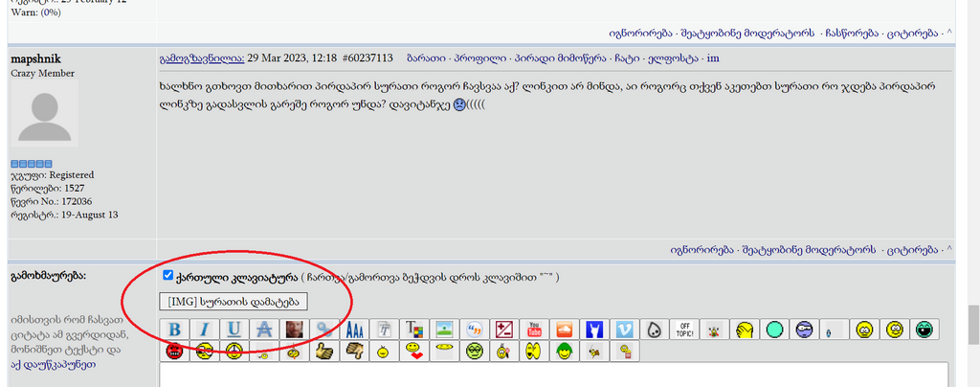Insert the OFF TOPIC tag
The width and height of the screenshot is (980, 387).
click(684, 330)
